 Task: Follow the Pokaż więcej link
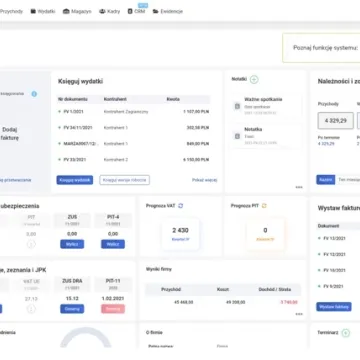[204, 180]
